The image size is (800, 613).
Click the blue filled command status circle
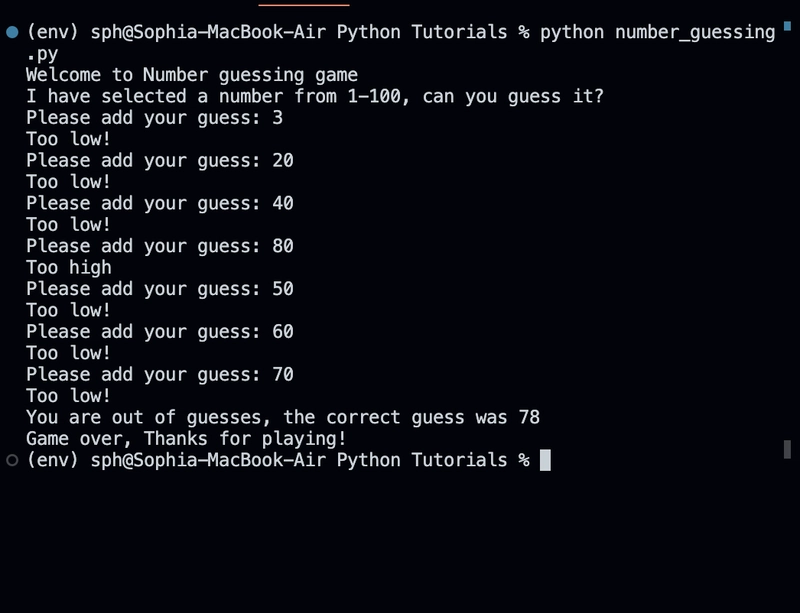pos(12,33)
